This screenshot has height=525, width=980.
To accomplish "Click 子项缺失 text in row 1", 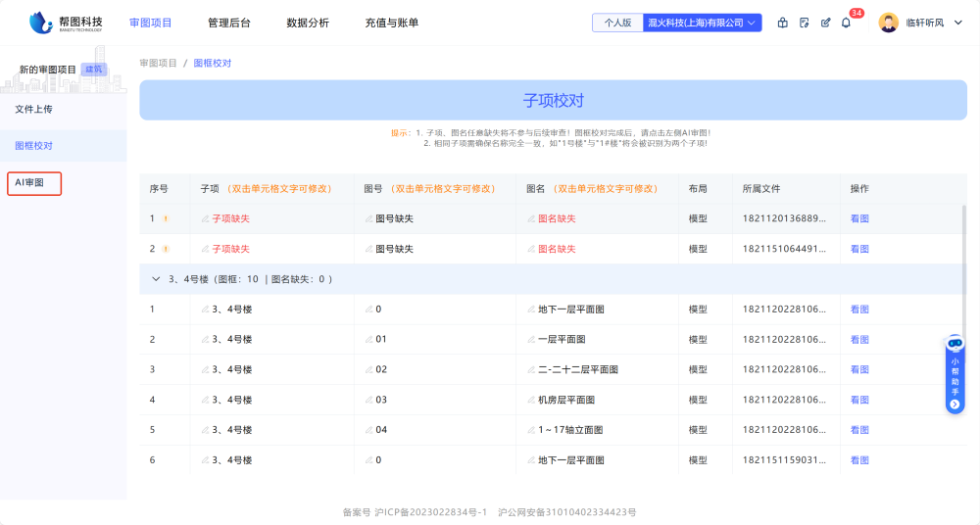I will (x=230, y=218).
